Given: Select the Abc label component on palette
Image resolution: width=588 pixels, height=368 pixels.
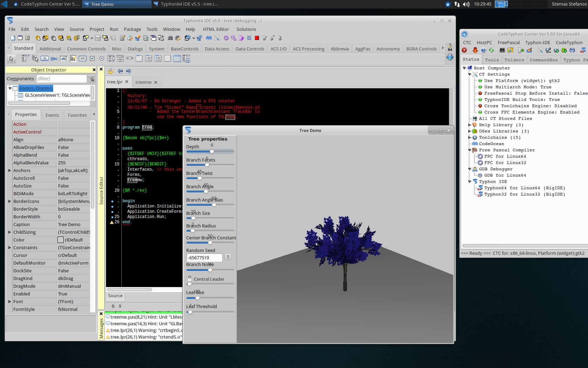Looking at the screenshot, I should (x=54, y=59).
